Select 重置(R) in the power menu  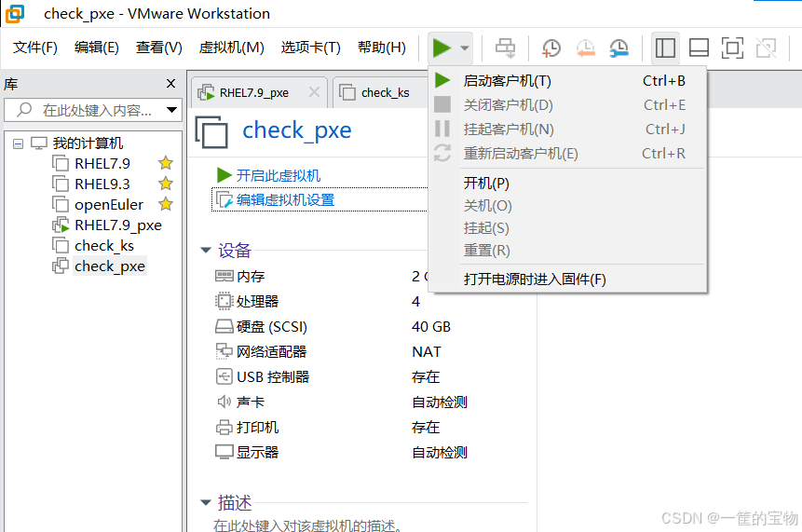568,251
